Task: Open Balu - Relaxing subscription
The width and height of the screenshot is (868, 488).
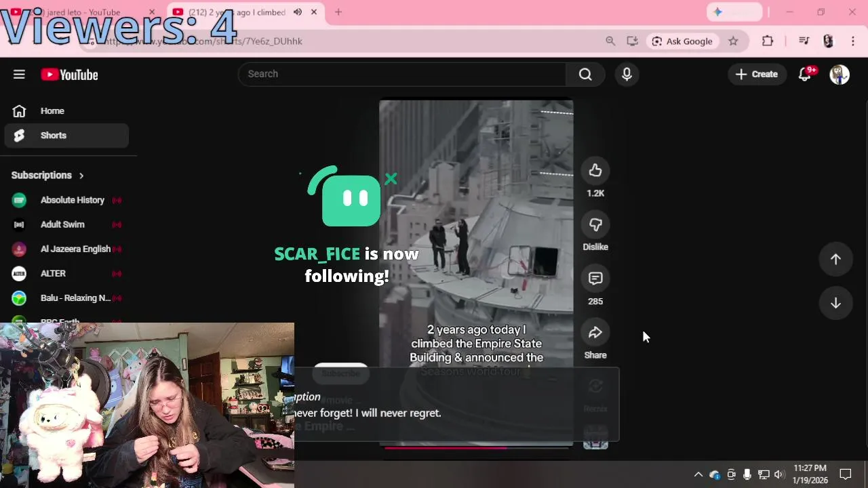Action: click(66, 298)
